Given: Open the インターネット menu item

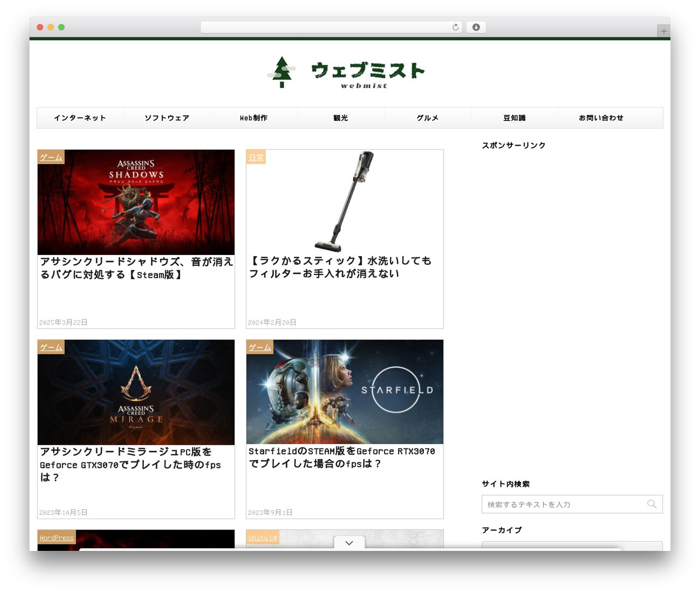Looking at the screenshot, I should (x=80, y=118).
